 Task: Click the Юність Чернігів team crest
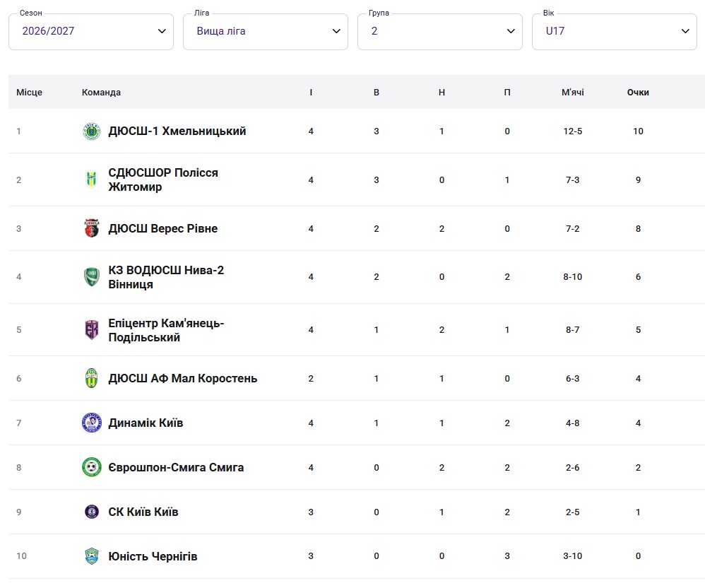(92, 556)
